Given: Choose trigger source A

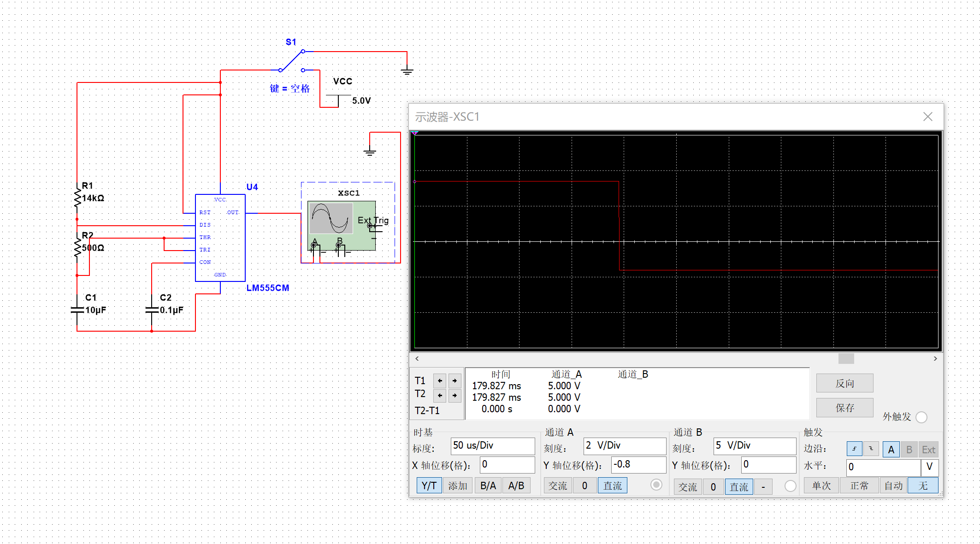Looking at the screenshot, I should [891, 450].
